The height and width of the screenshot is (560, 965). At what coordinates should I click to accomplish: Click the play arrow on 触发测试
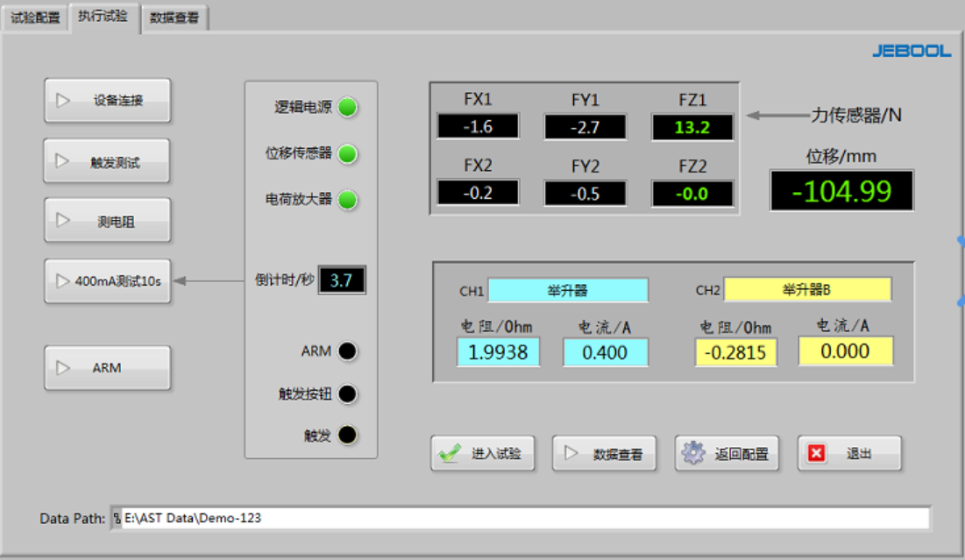pos(63,161)
